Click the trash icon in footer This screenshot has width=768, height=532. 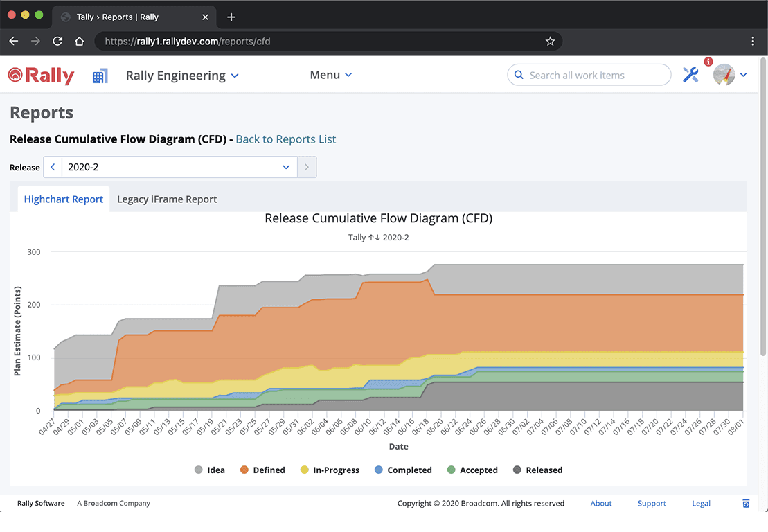point(746,504)
